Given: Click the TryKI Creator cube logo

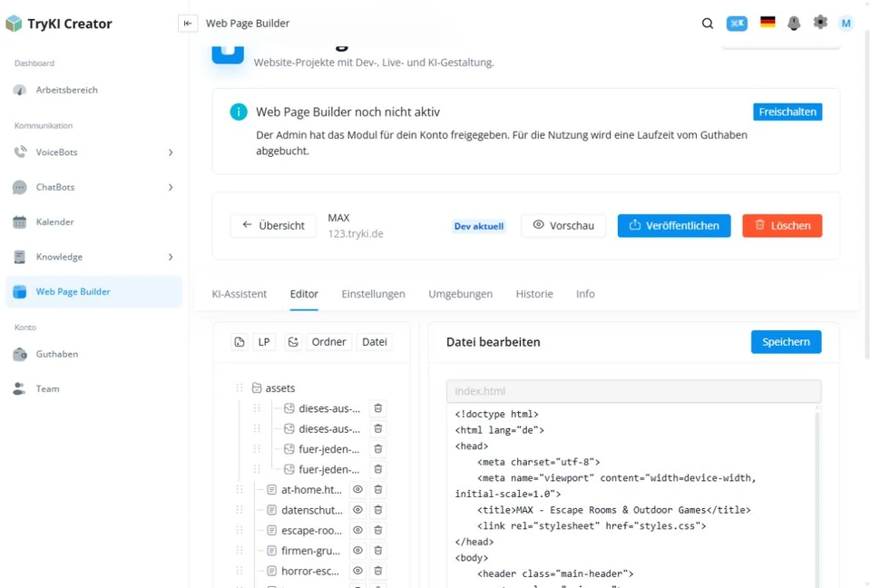Looking at the screenshot, I should click(14, 24).
